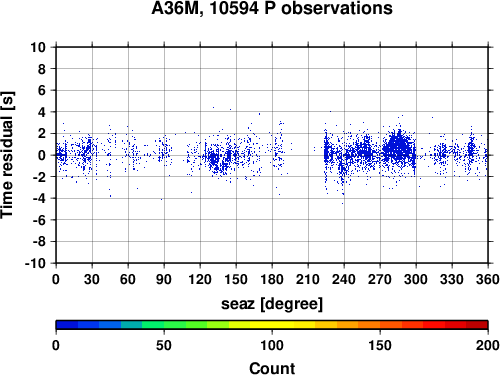500x375 pixels.
Task: Click the green colorbar segment near 50
Action: click(x=164, y=325)
